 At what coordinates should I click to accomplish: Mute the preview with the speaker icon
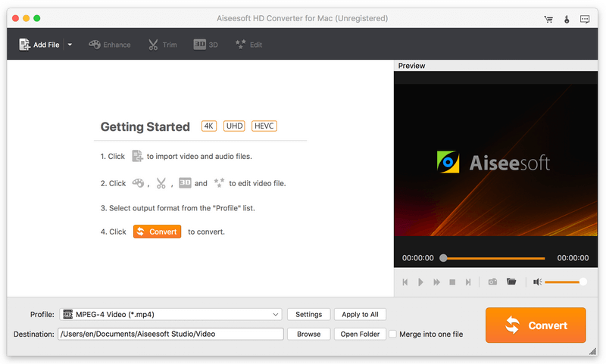click(537, 282)
